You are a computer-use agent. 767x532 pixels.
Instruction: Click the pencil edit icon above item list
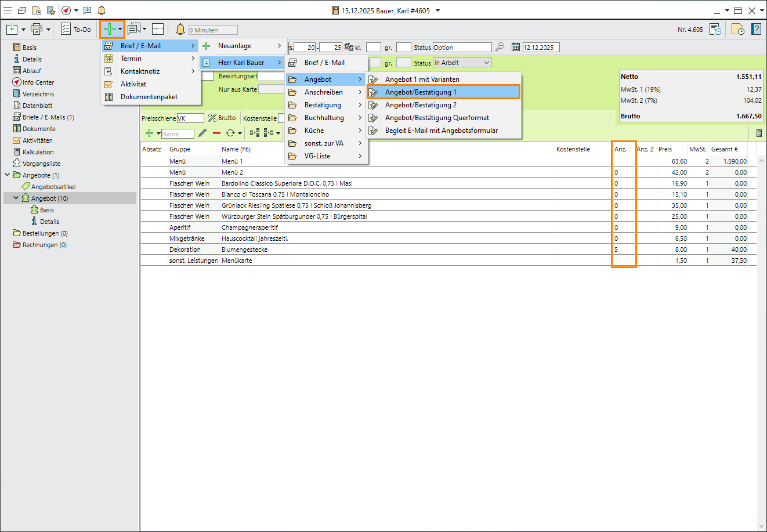tap(202, 133)
